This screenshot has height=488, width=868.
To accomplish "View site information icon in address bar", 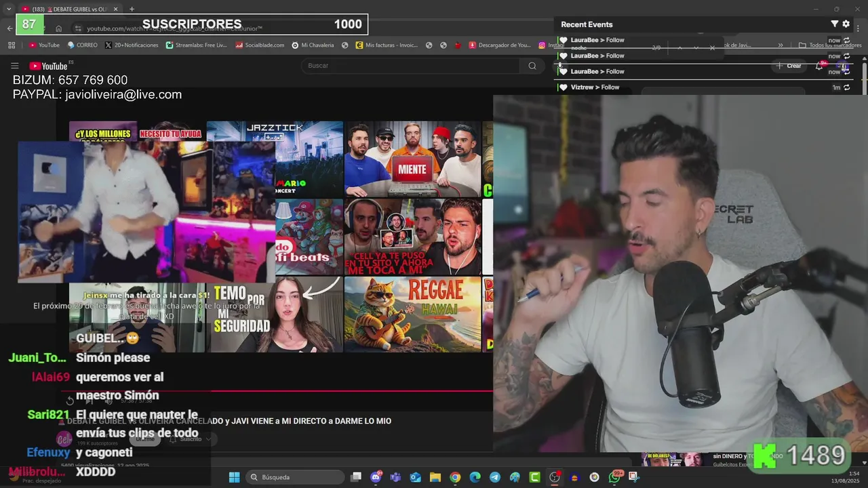I will (x=79, y=28).
